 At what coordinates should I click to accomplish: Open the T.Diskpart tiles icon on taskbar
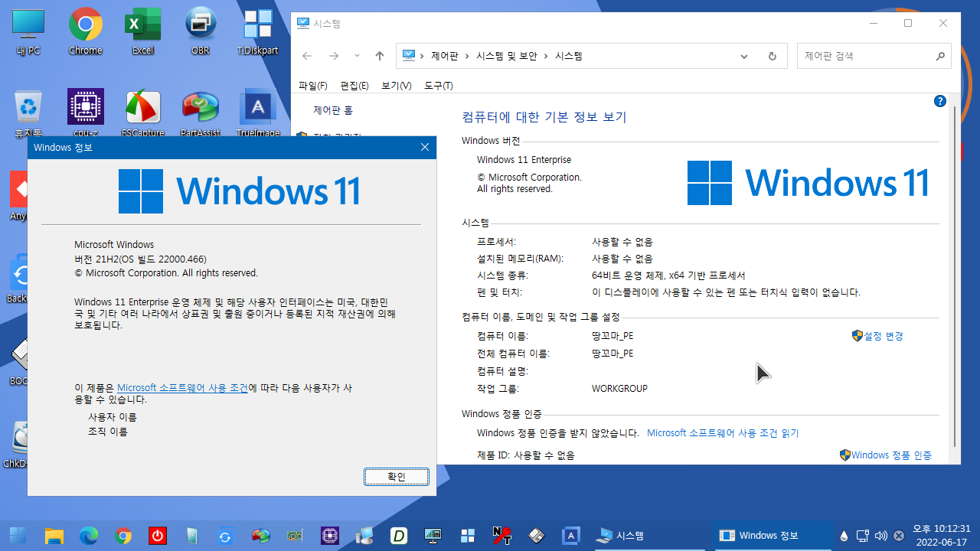468,536
